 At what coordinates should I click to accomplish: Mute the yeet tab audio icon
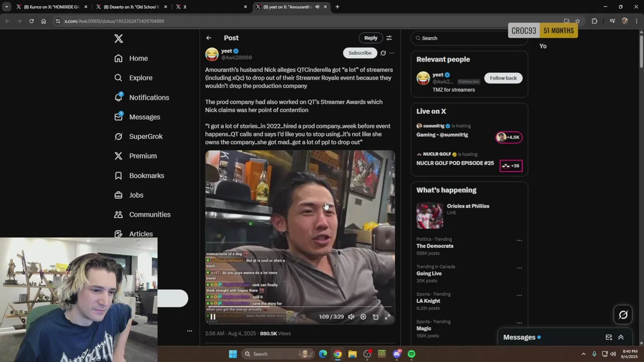(x=317, y=7)
